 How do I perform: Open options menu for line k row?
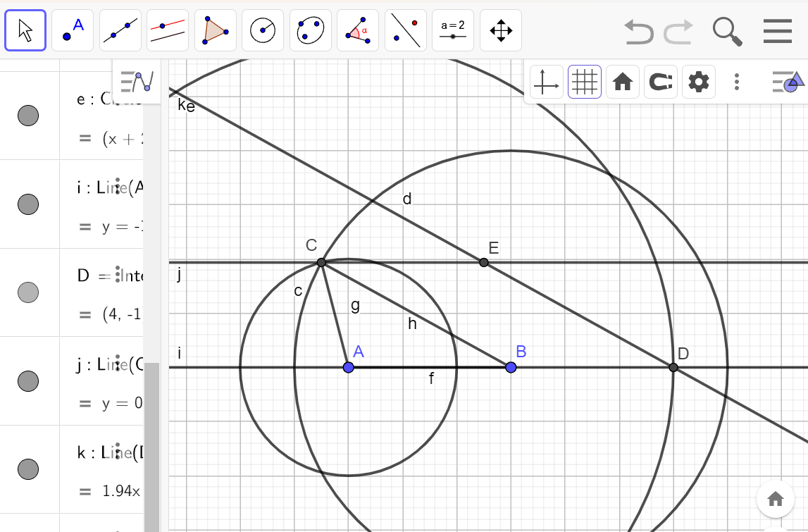(x=118, y=451)
